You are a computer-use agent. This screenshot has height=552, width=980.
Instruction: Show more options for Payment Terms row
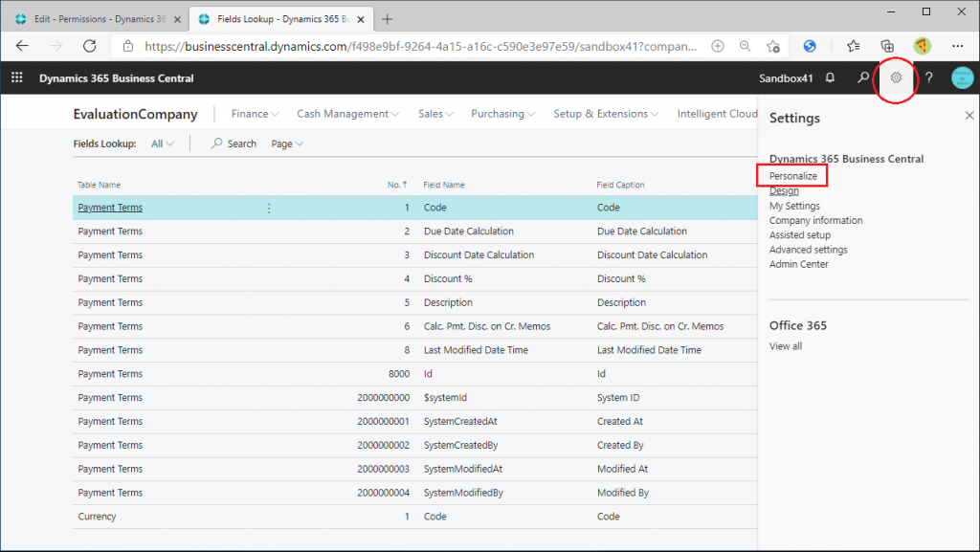coord(269,208)
